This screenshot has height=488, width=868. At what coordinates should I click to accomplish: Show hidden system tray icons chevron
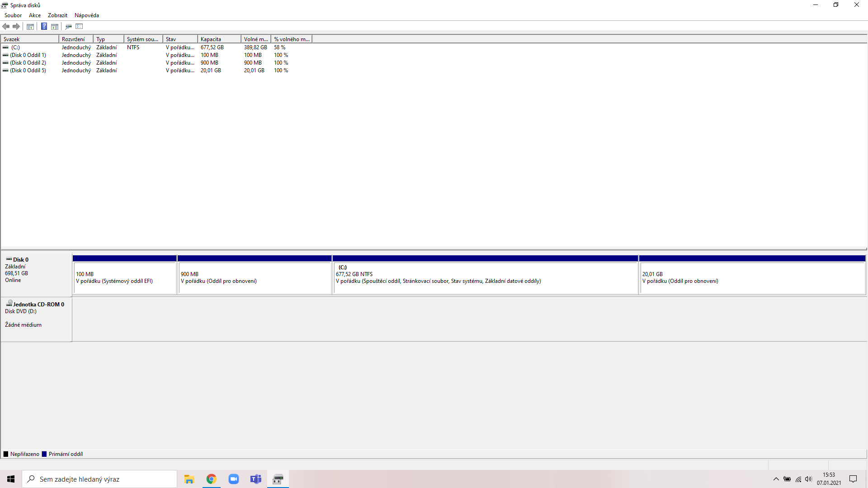coord(776,479)
